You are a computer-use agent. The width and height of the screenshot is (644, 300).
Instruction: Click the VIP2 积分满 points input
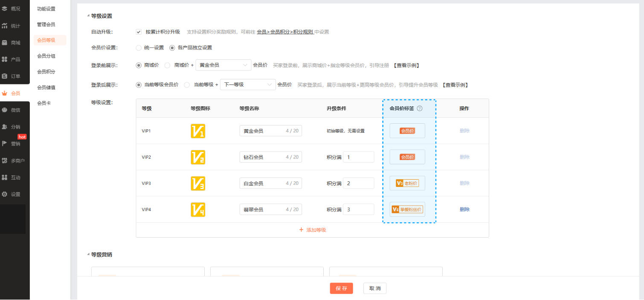358,157
